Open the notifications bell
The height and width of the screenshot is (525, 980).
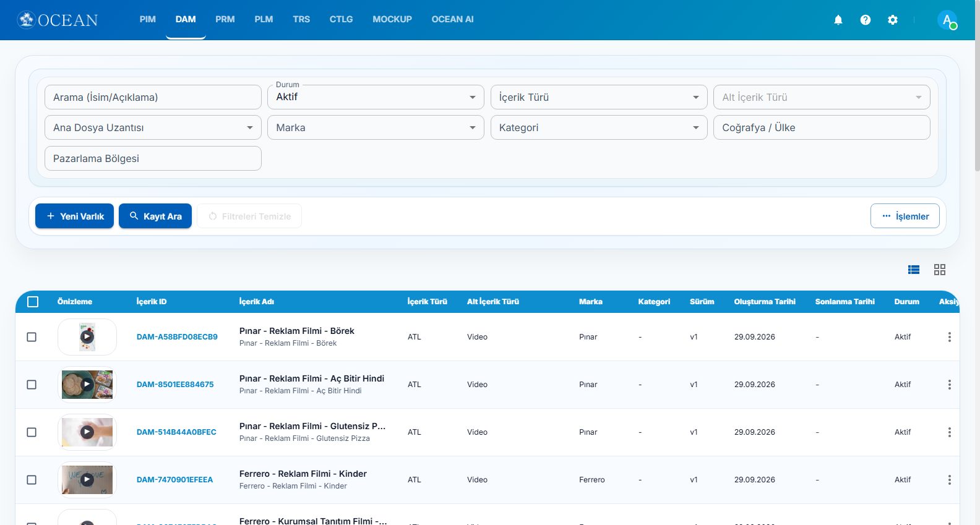tap(838, 20)
